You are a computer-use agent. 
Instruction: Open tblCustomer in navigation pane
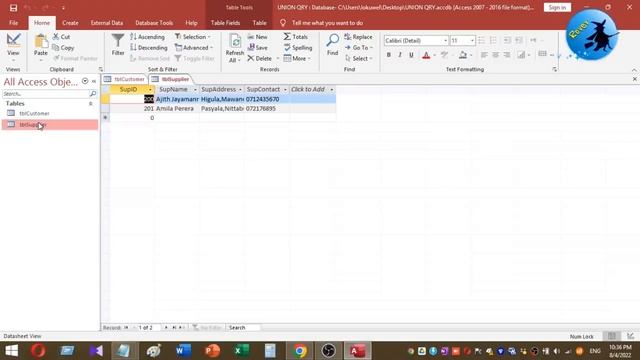click(x=34, y=113)
